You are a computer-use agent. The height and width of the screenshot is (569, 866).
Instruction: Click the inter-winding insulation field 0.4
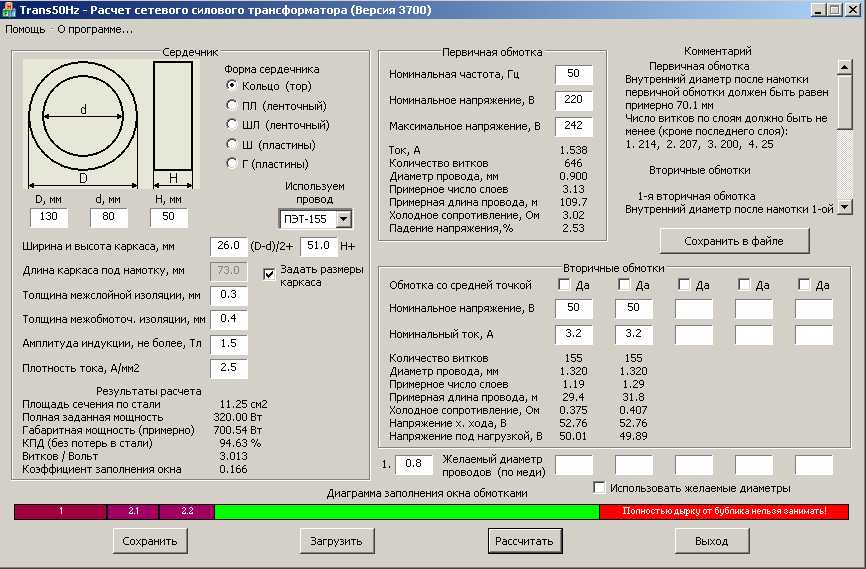pyautogui.click(x=229, y=319)
